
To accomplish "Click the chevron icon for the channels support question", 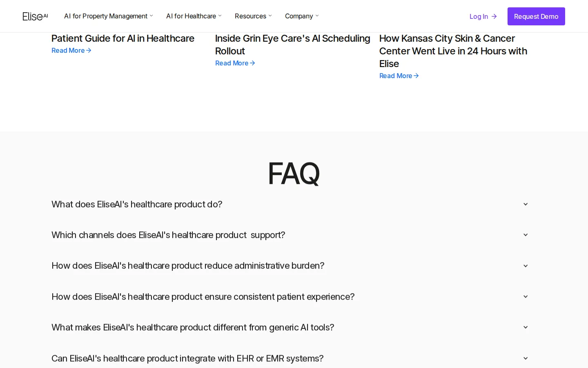I will click(526, 235).
